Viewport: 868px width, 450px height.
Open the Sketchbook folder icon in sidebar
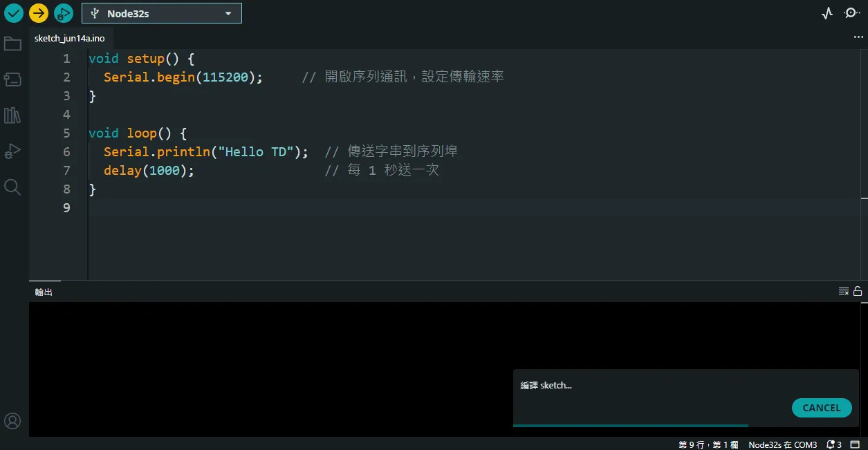click(12, 43)
